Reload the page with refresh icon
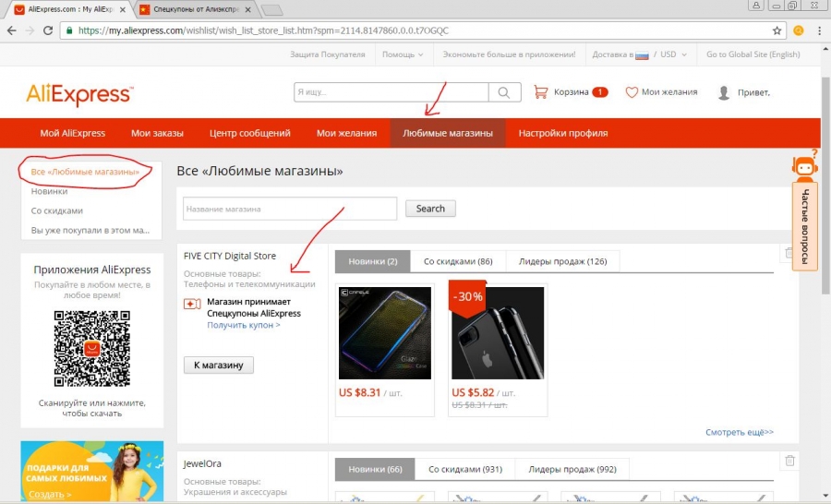 (48, 30)
